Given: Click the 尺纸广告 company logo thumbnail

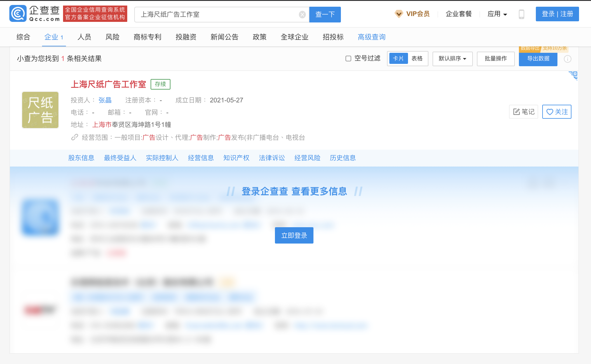Looking at the screenshot, I should pos(40,110).
